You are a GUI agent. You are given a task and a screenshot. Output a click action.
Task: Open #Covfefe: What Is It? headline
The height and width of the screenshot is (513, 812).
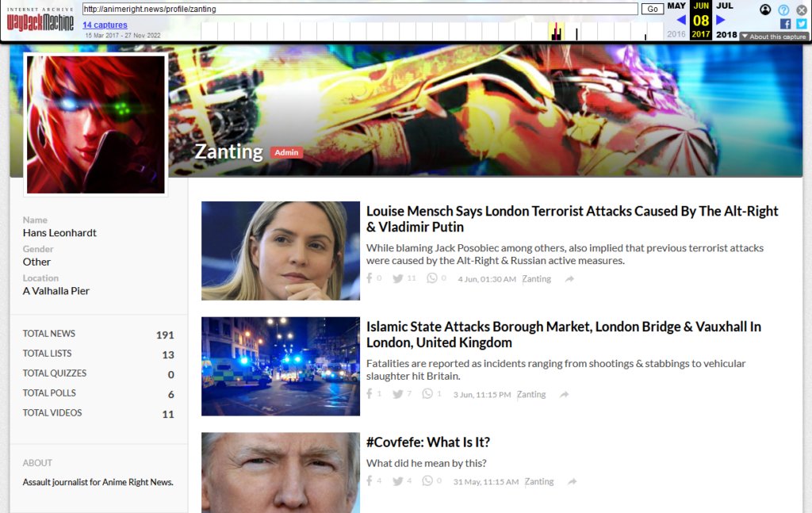click(x=427, y=442)
